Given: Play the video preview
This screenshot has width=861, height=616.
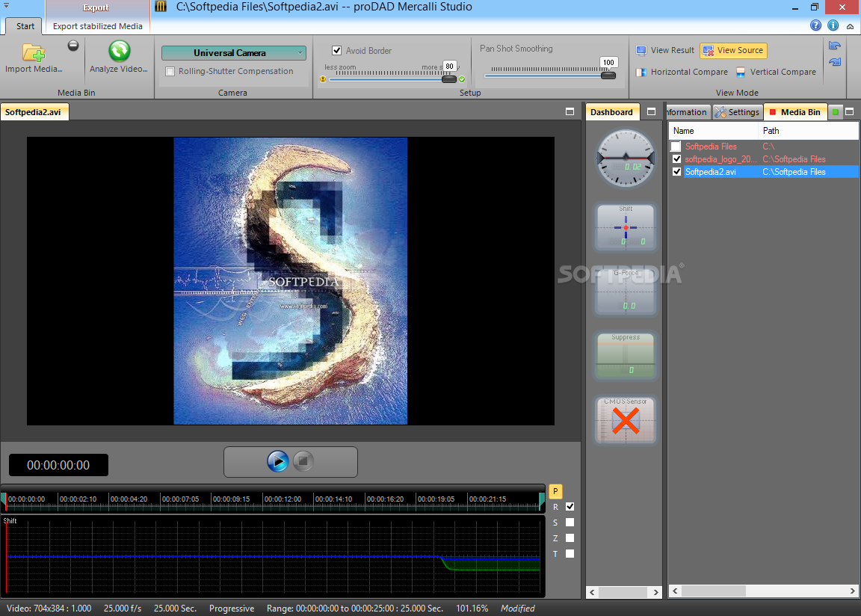Looking at the screenshot, I should (x=278, y=461).
